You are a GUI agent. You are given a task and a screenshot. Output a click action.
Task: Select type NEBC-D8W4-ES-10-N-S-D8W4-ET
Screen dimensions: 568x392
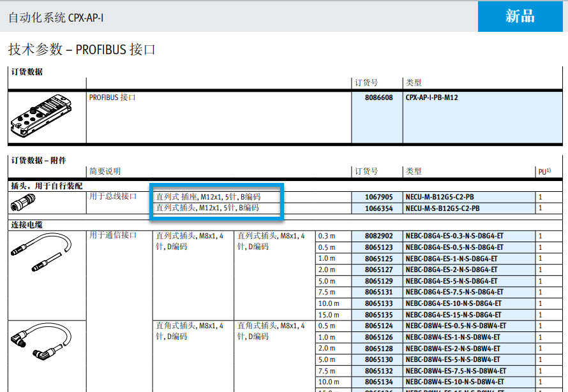point(454,382)
